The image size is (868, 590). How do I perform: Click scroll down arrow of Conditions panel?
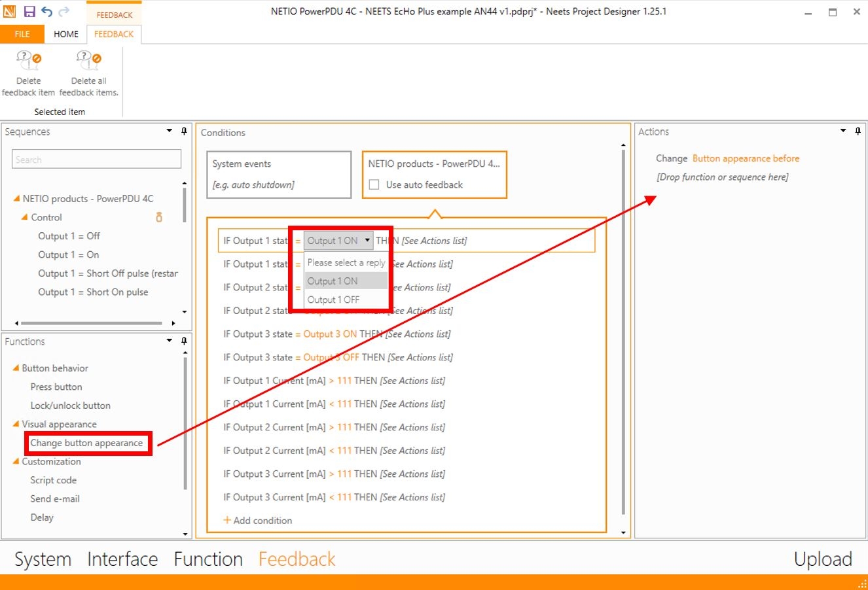[x=623, y=533]
